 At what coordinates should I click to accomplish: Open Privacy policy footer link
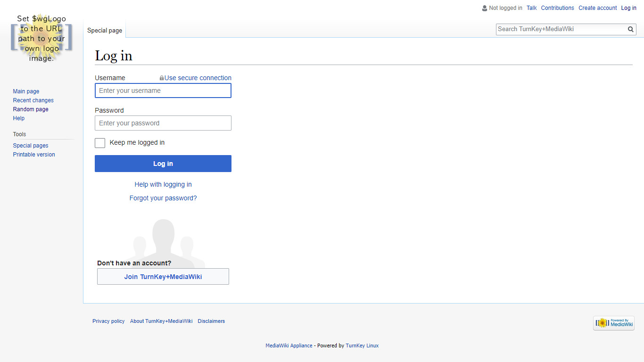tap(108, 321)
